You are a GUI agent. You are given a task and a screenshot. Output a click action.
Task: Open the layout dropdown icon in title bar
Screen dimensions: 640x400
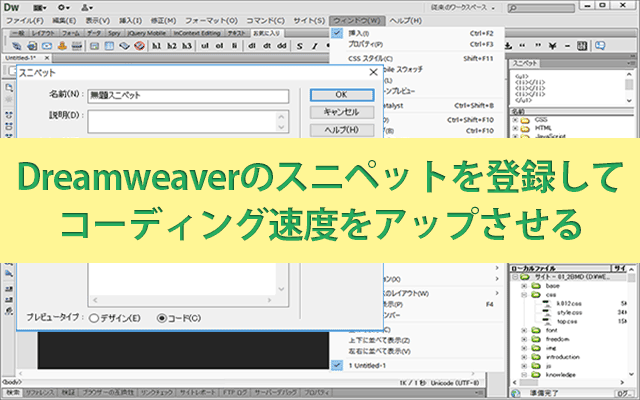pos(40,7)
